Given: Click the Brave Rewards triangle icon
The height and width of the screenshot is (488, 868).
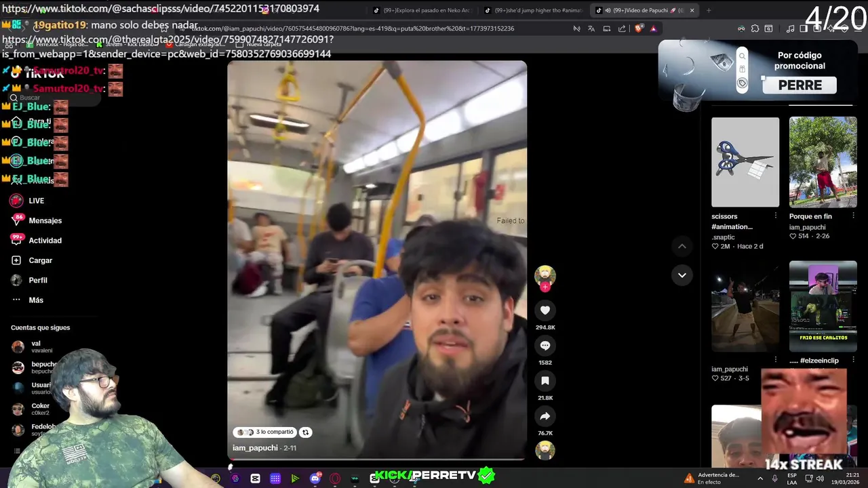Looking at the screenshot, I should (x=653, y=28).
